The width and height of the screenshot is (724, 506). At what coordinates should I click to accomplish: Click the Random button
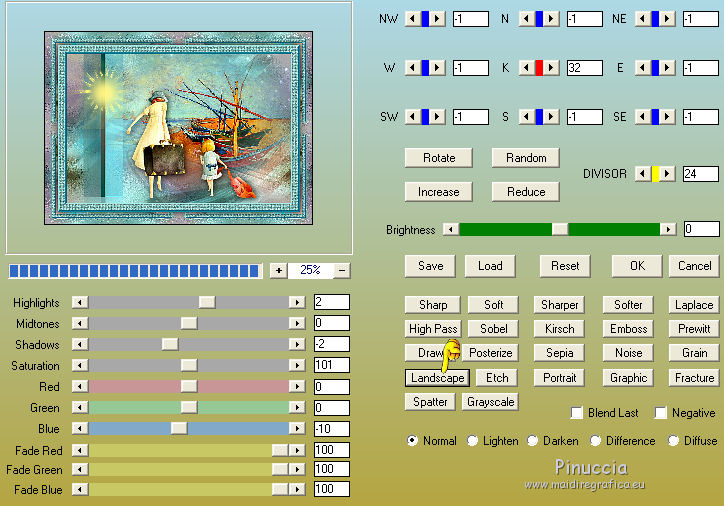point(526,158)
